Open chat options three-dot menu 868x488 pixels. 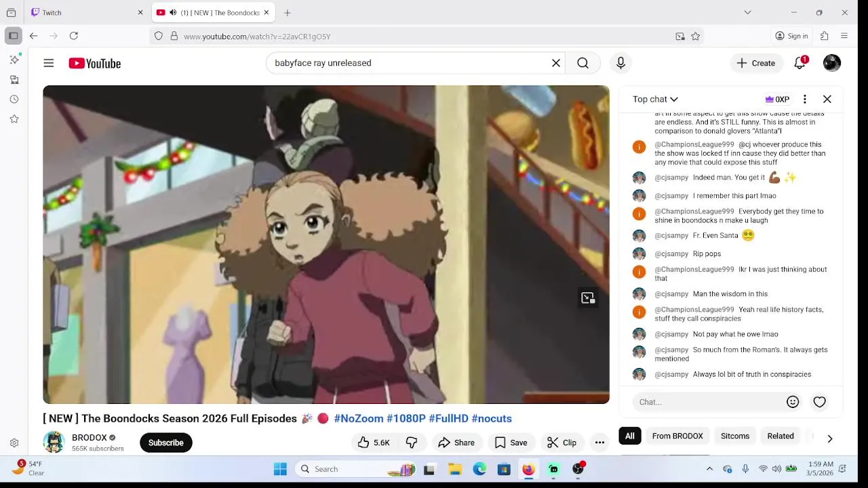click(x=804, y=99)
